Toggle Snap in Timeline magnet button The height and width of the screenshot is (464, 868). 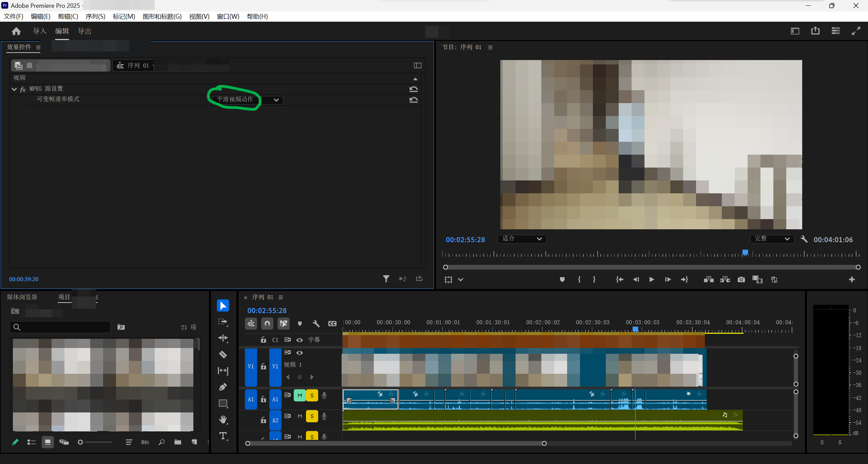(267, 323)
